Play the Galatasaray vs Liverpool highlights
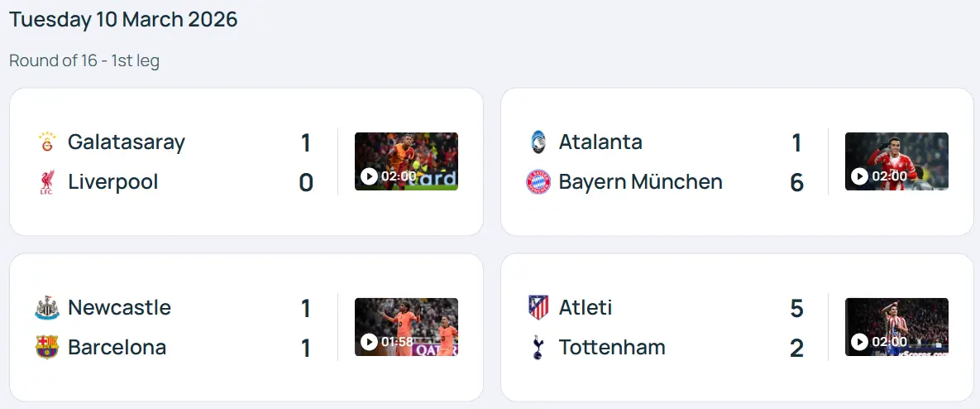Screen dimensions: 980x409 click(406, 161)
